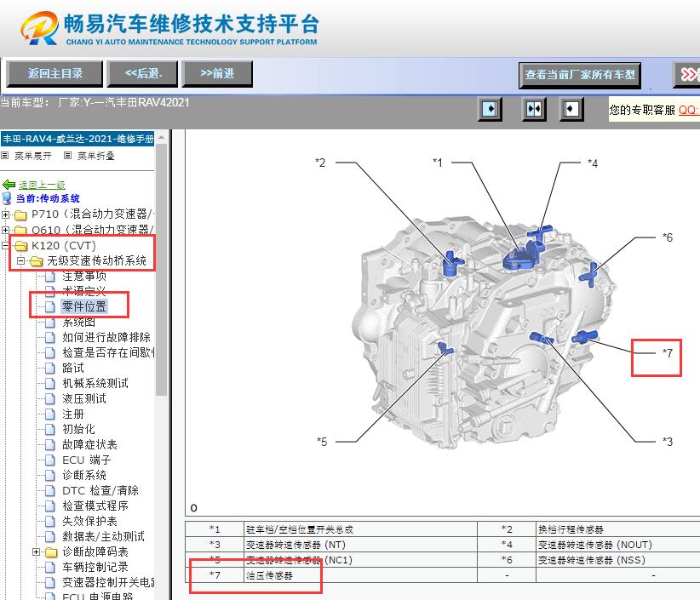Expand the Q610 hybrid transmission folder
The width and height of the screenshot is (700, 600).
point(5,230)
